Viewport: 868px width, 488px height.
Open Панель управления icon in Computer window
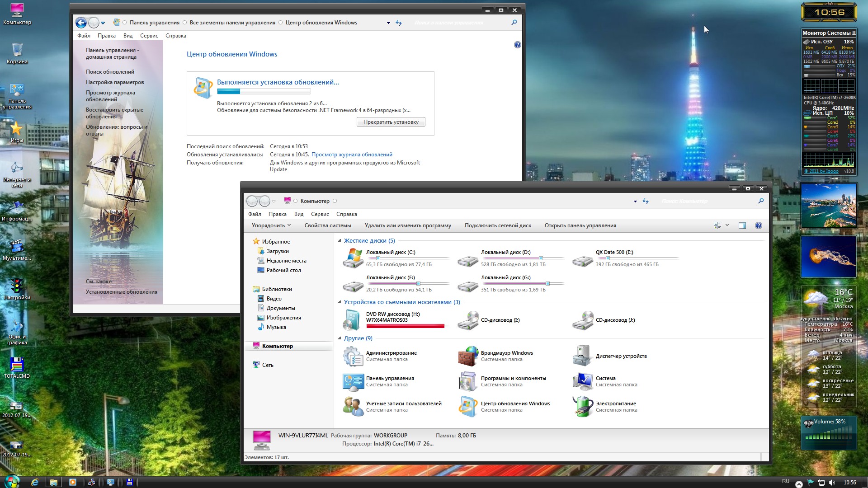point(353,381)
